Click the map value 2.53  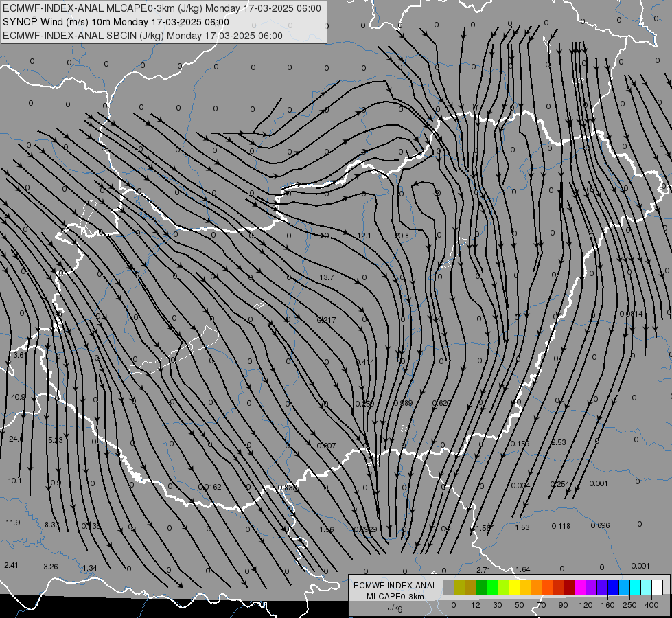point(559,442)
